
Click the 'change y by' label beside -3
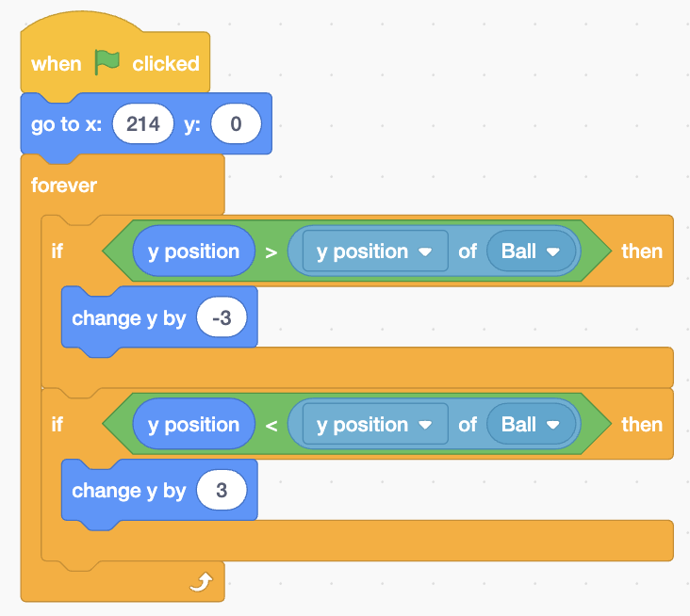click(x=129, y=318)
